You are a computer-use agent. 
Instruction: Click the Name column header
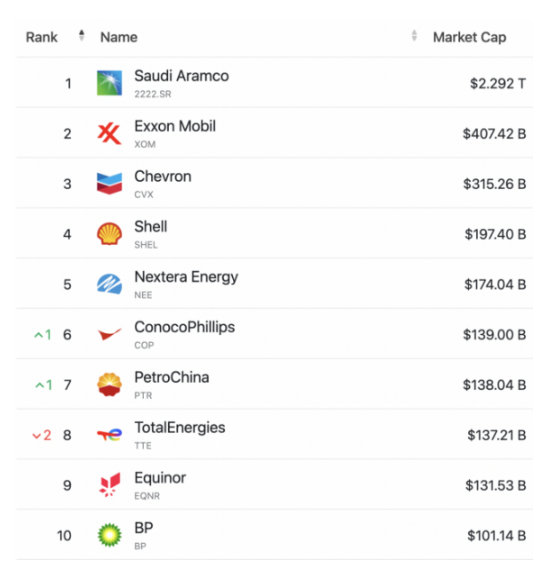[x=119, y=37]
